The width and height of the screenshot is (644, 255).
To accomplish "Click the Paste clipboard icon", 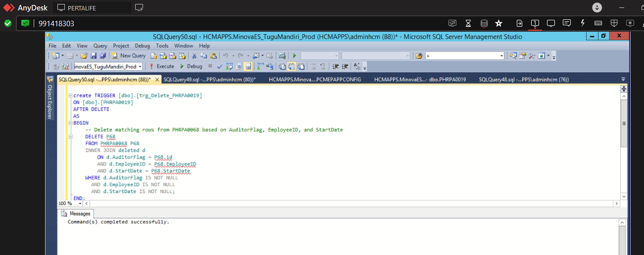I will [x=213, y=55].
